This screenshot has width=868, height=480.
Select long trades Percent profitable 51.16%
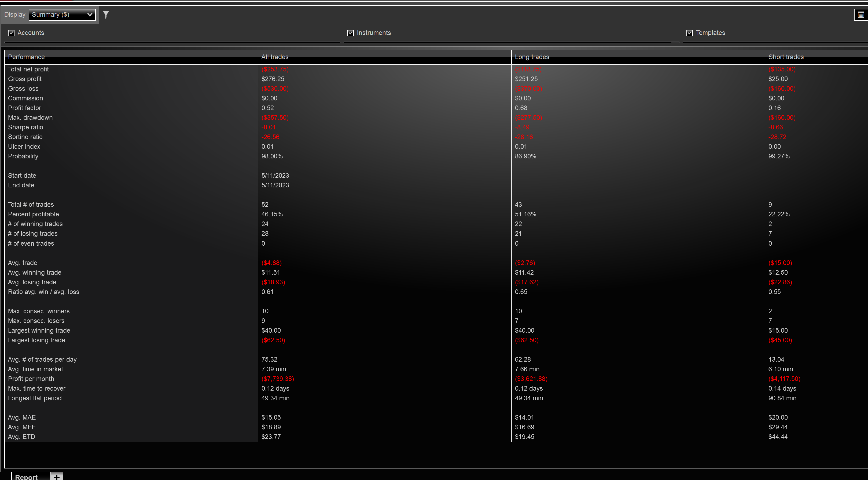525,214
